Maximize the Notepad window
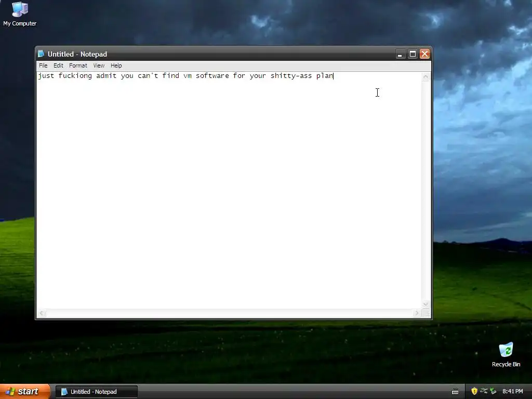 click(x=413, y=54)
